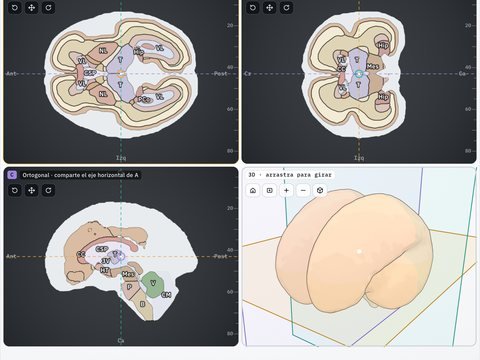The width and height of the screenshot is (480, 360).
Task: Select the green V region in panel C
Action: coord(153,284)
